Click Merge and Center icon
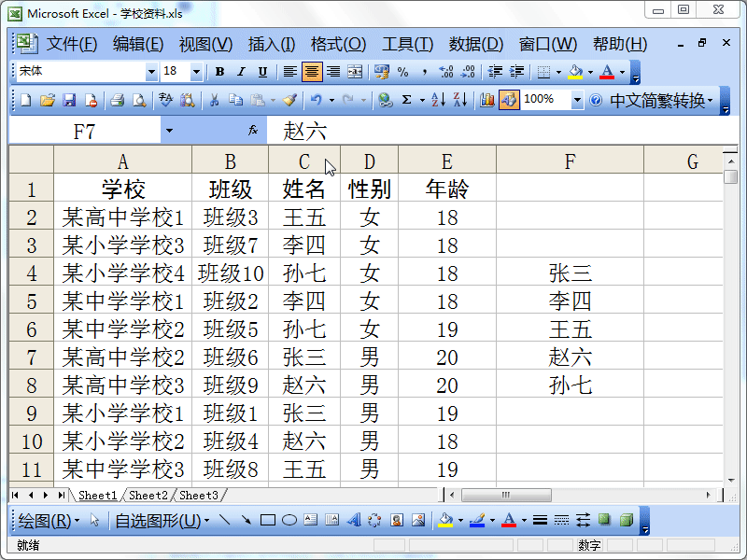The image size is (747, 560). [x=355, y=72]
